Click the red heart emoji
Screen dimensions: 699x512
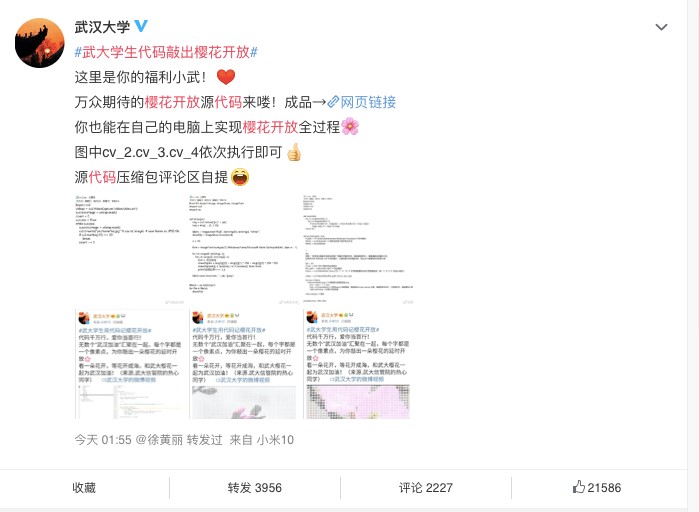tap(226, 77)
